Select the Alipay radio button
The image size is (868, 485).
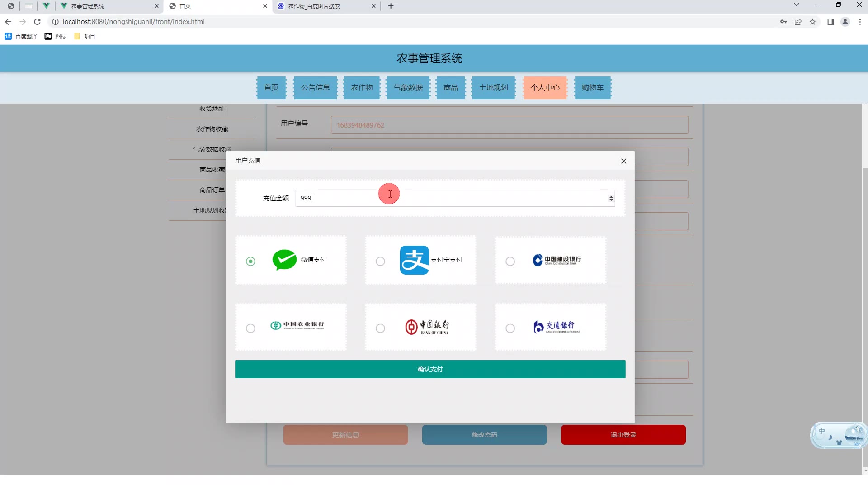coord(381,262)
